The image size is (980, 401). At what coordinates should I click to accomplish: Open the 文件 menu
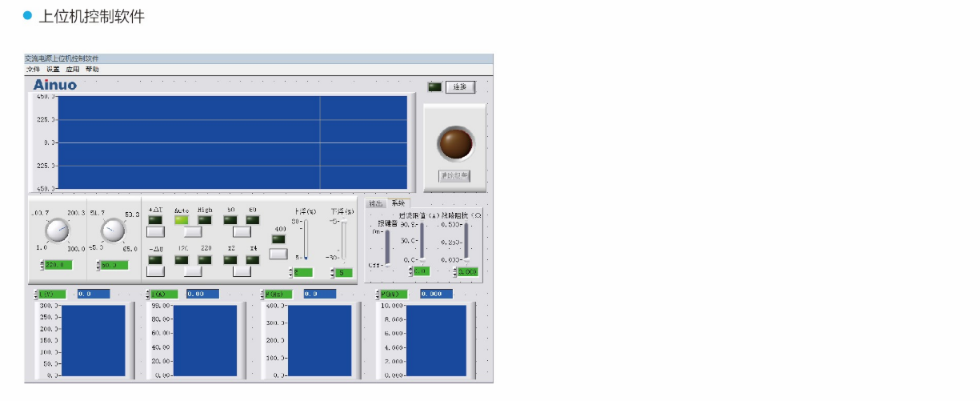point(33,70)
